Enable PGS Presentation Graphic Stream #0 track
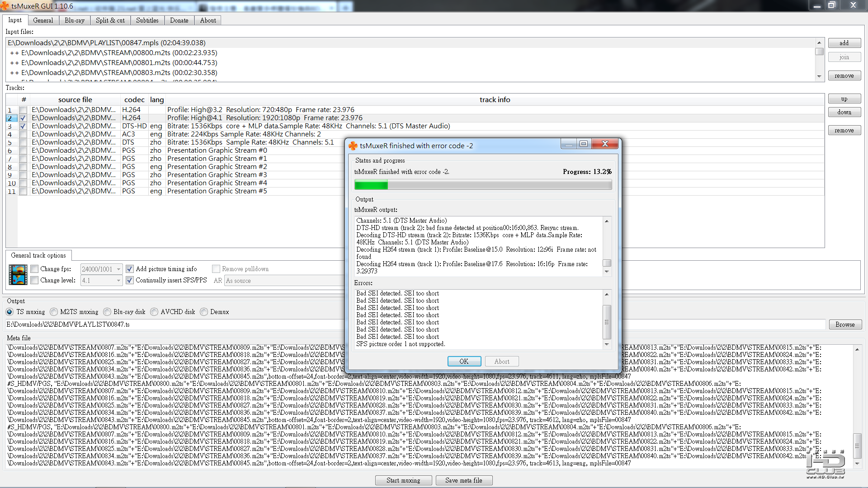Screen dimensions: 868x488 tap(23, 150)
